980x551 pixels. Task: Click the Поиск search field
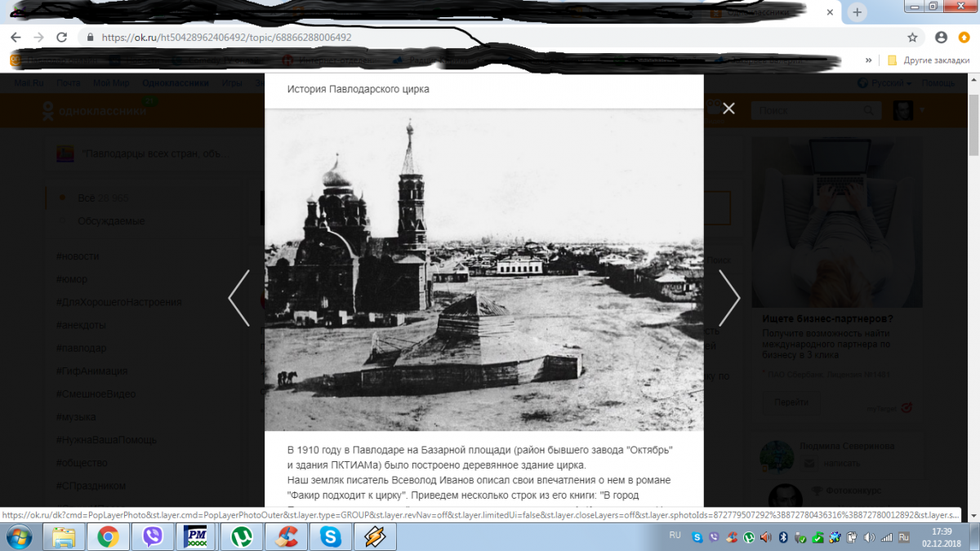coord(817,110)
